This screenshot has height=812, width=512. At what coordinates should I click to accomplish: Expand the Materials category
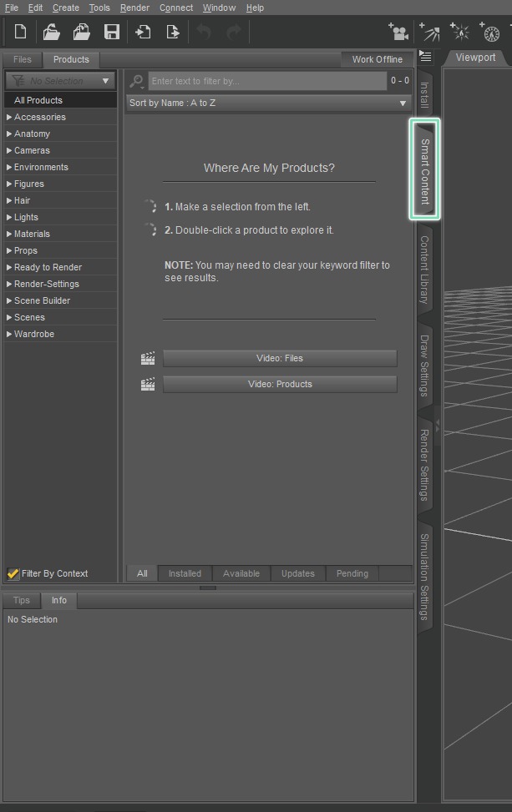pos(9,234)
